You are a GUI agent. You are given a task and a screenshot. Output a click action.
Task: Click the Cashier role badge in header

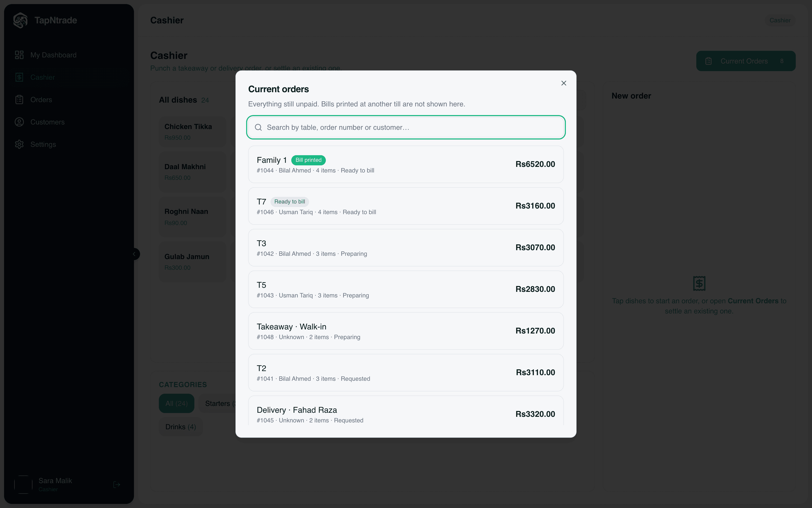780,21
